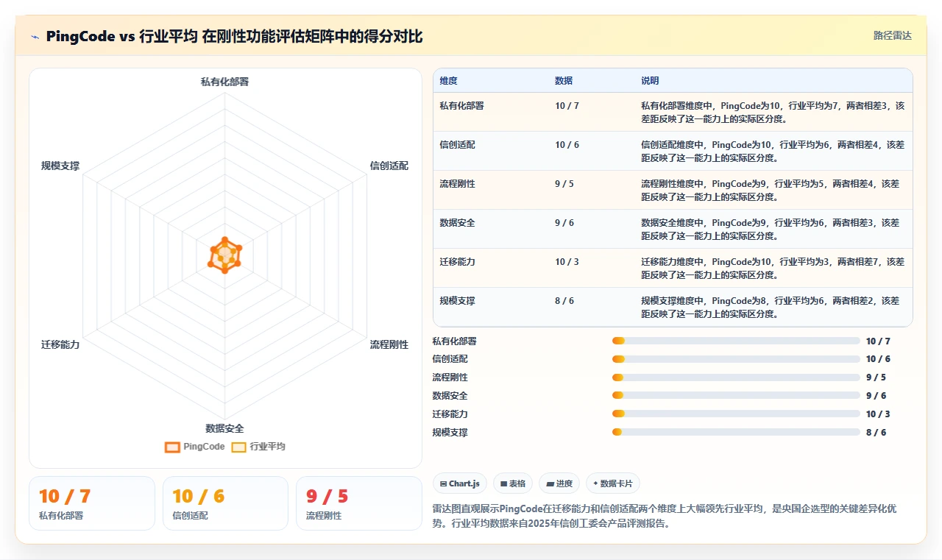Viewport: 942px width, 560px height.
Task: Click the 流程刚性 progress bar
Action: tap(736, 378)
